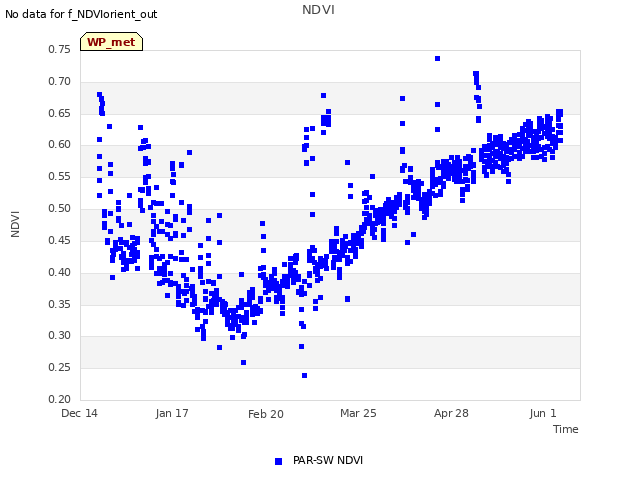The height and width of the screenshot is (480, 640).
Task: Click the 0.45 y-axis tick label
Action: click(x=59, y=240)
